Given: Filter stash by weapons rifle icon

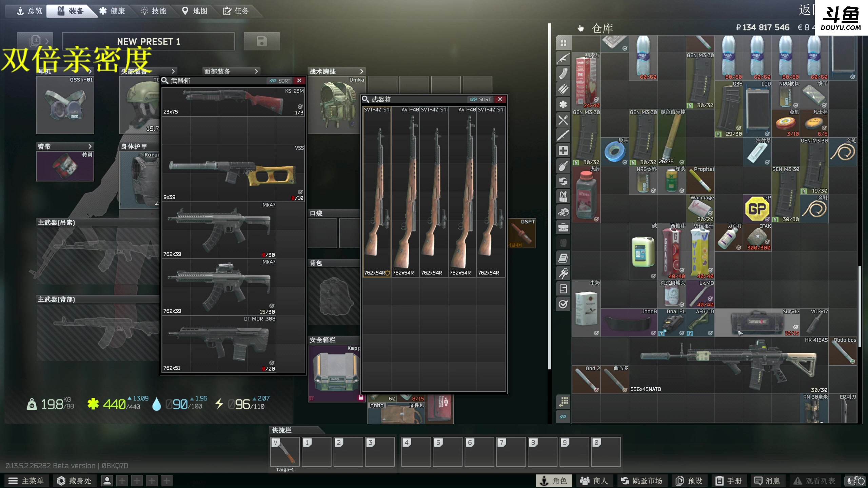Looking at the screenshot, I should [x=563, y=58].
